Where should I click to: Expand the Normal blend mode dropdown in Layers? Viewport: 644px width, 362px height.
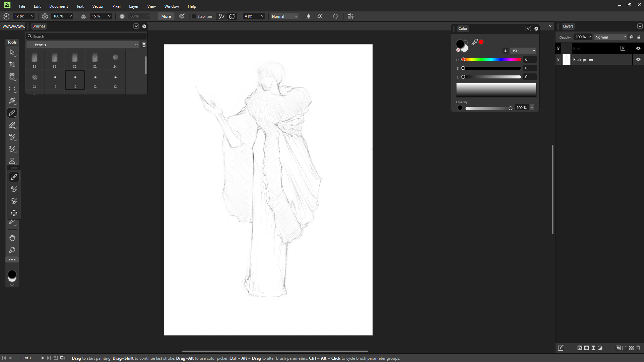tap(610, 37)
